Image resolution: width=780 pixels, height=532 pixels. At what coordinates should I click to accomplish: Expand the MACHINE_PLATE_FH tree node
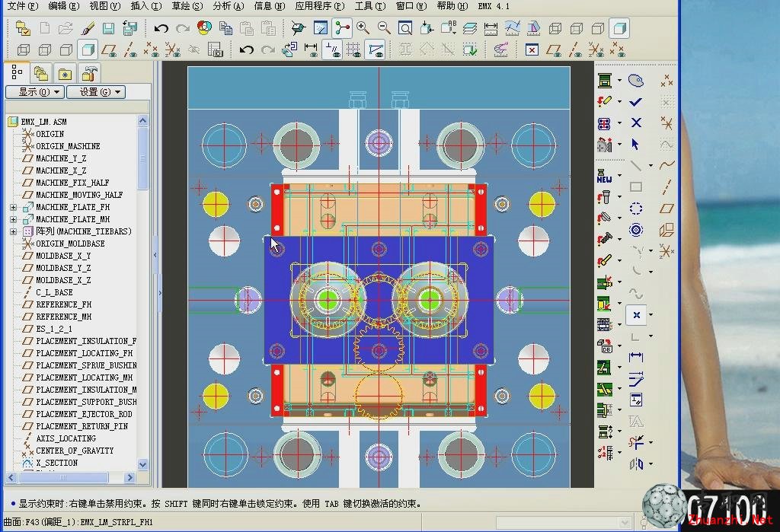14,207
